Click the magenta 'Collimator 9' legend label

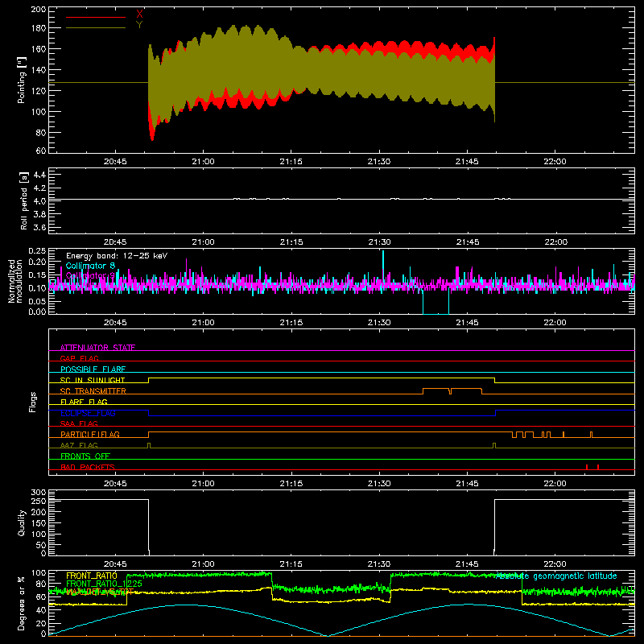tap(90, 275)
